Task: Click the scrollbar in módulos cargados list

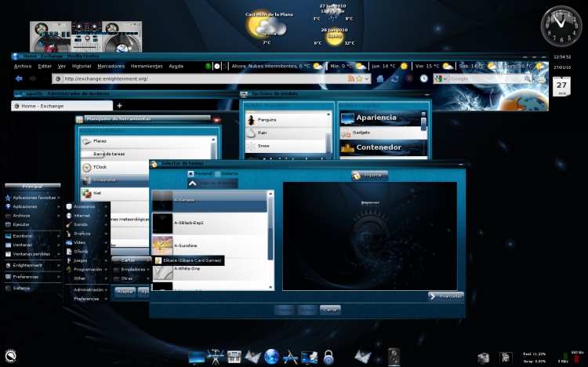Action: (423, 124)
